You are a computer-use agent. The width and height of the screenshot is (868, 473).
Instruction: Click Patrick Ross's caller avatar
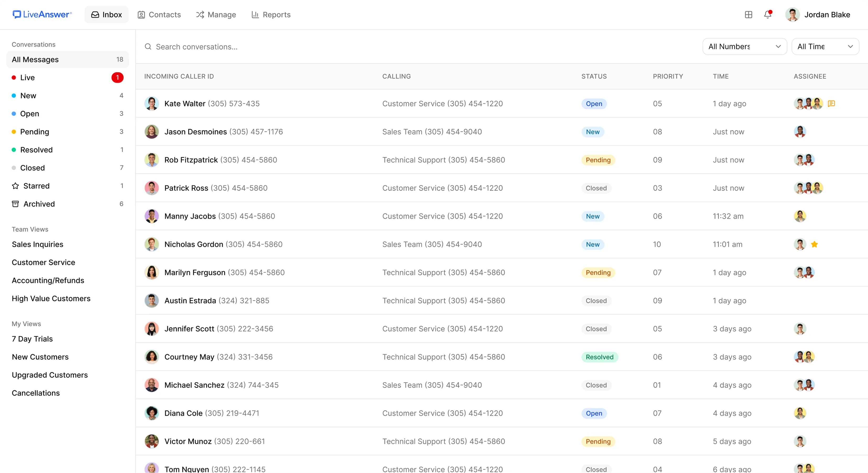coord(152,188)
